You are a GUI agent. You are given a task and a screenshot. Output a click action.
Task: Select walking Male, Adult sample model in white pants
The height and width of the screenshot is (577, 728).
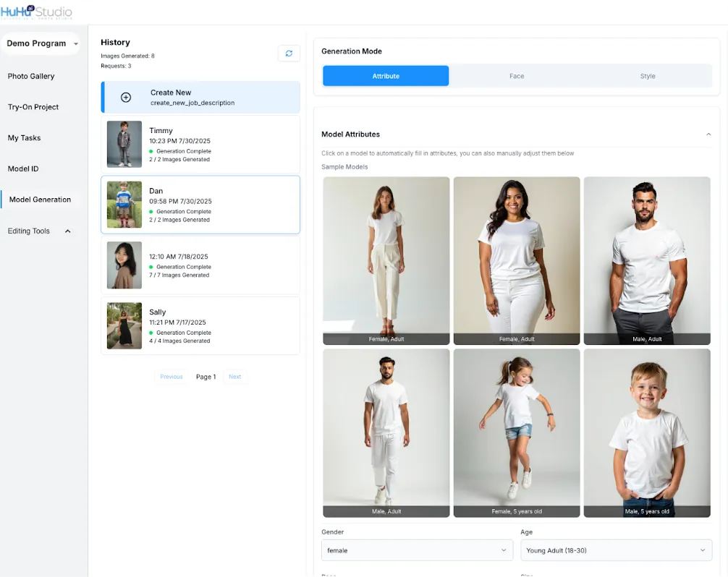click(386, 433)
